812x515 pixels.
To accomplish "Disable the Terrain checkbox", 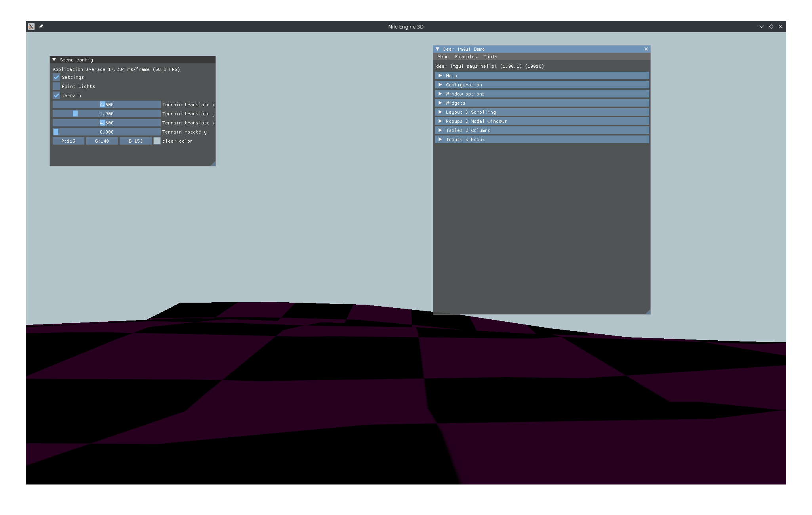I will pos(57,95).
